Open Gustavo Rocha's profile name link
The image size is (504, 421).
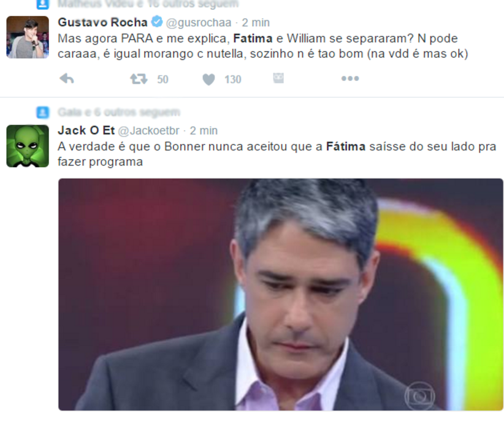[102, 22]
